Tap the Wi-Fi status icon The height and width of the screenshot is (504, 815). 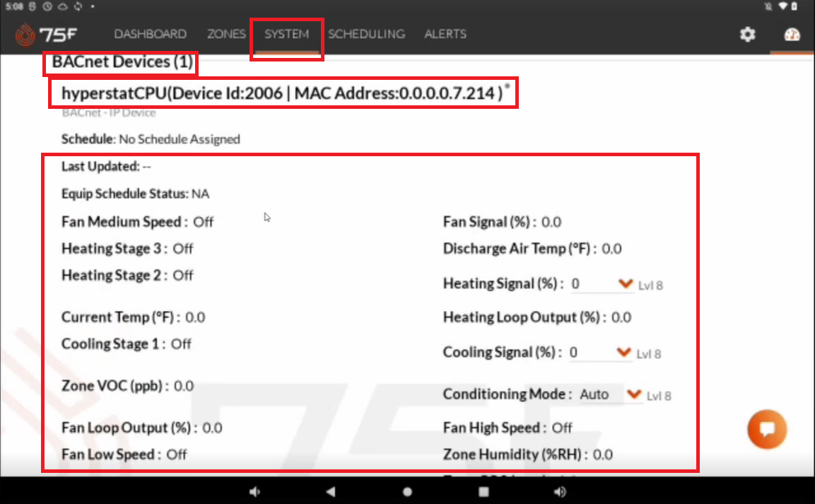(782, 6)
